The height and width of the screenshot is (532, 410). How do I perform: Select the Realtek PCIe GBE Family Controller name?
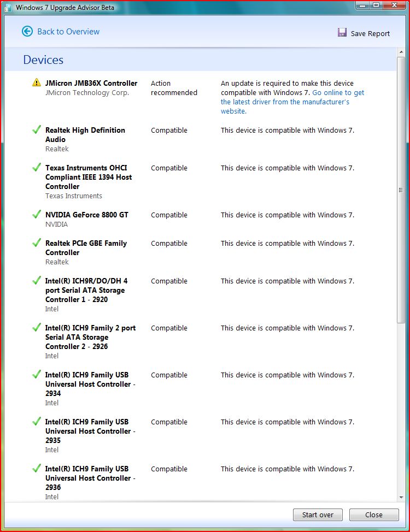point(86,247)
